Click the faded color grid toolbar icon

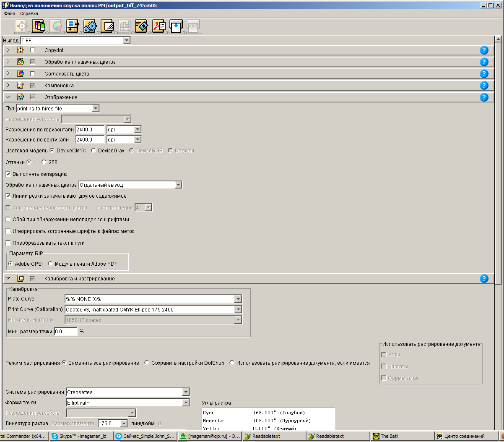click(x=193, y=26)
